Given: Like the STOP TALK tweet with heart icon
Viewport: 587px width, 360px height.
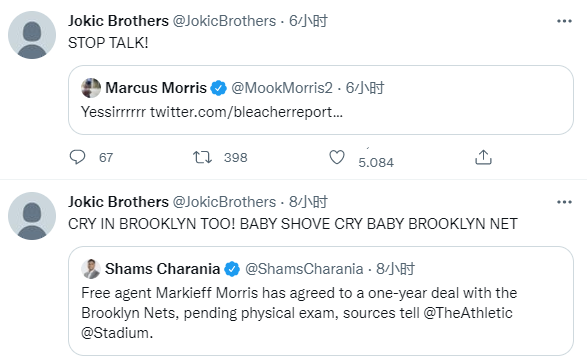Looking at the screenshot, I should pos(337,157).
